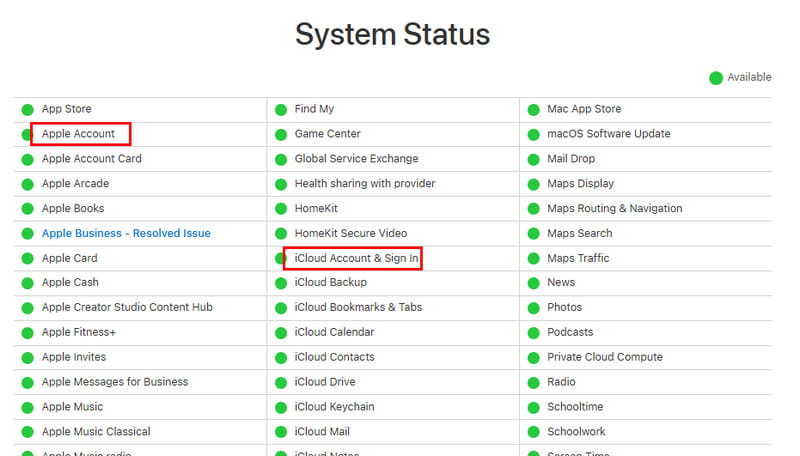Click the HomeKit Secure Video text
Image resolution: width=800 pixels, height=456 pixels.
[351, 233]
